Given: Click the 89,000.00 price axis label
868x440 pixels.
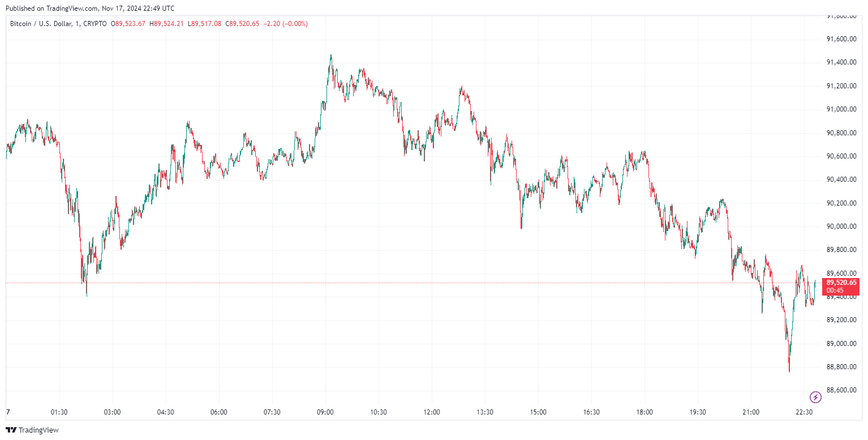Looking at the screenshot, I should click(x=841, y=344).
